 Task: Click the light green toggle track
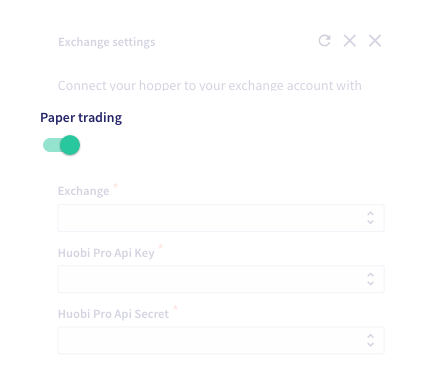(52, 145)
